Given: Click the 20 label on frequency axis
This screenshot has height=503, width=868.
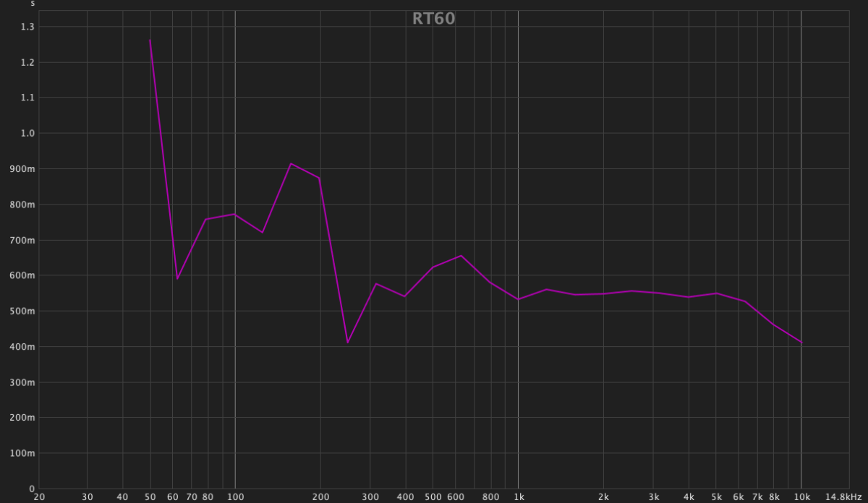Looking at the screenshot, I should tap(39, 497).
